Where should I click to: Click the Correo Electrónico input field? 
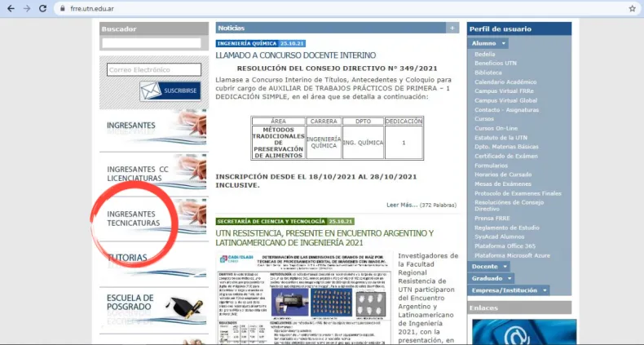point(153,70)
